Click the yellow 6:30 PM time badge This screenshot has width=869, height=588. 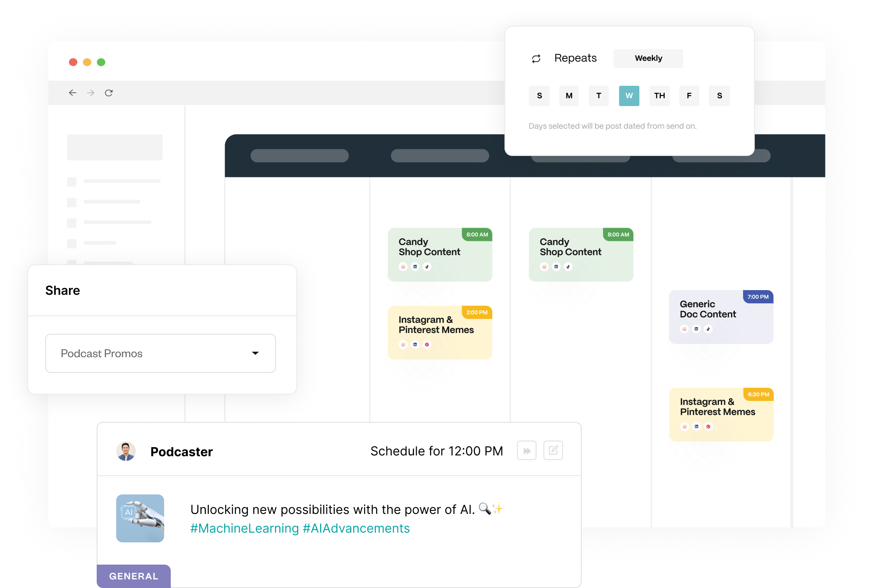(x=758, y=395)
